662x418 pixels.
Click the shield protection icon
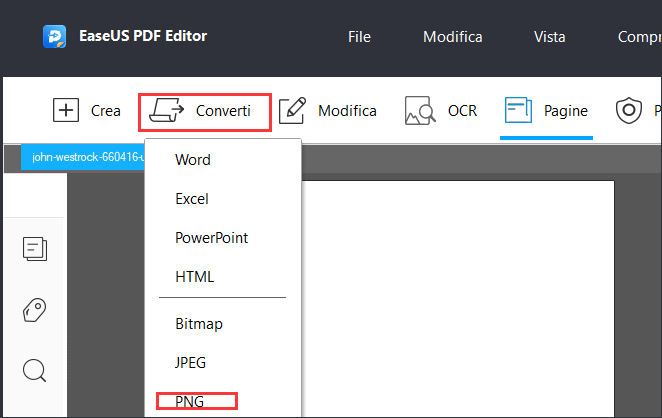coord(629,111)
